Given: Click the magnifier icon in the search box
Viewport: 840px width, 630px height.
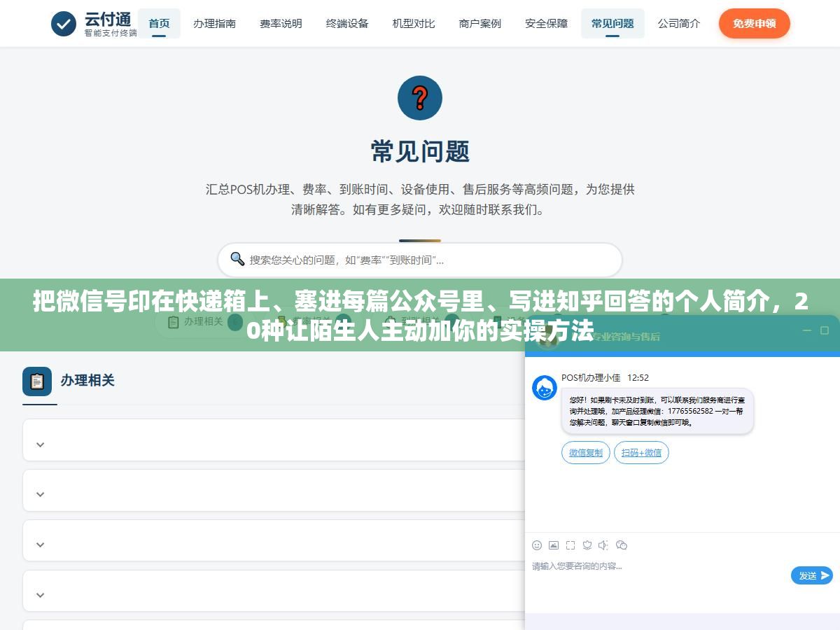Looking at the screenshot, I should [x=237, y=259].
